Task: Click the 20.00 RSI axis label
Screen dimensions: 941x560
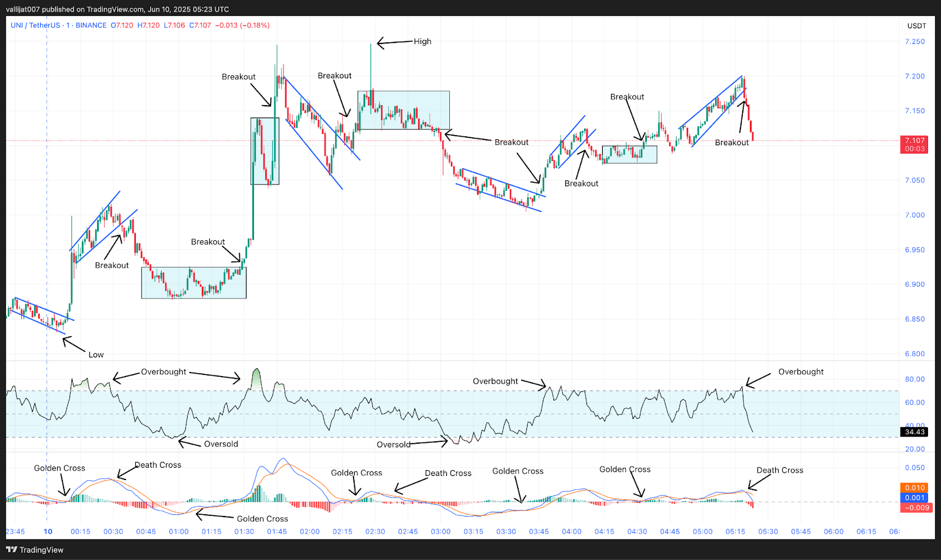Action: point(915,449)
